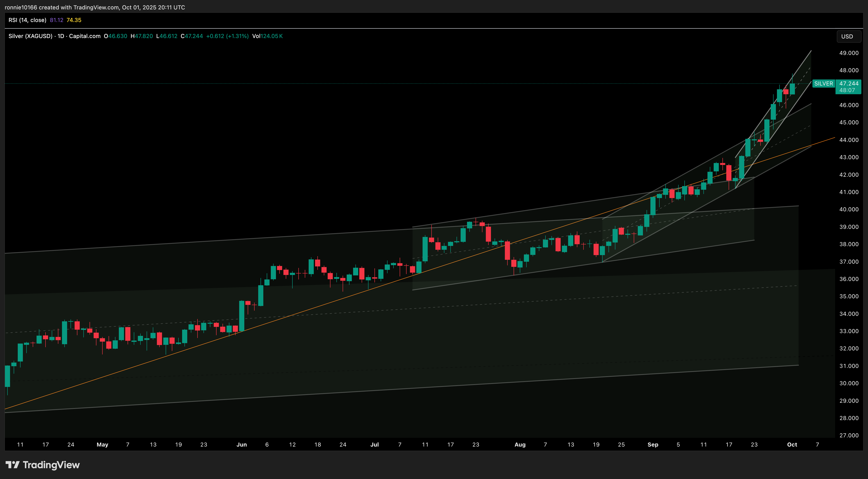Click the TradingView logo icon
The image size is (868, 479).
point(12,465)
